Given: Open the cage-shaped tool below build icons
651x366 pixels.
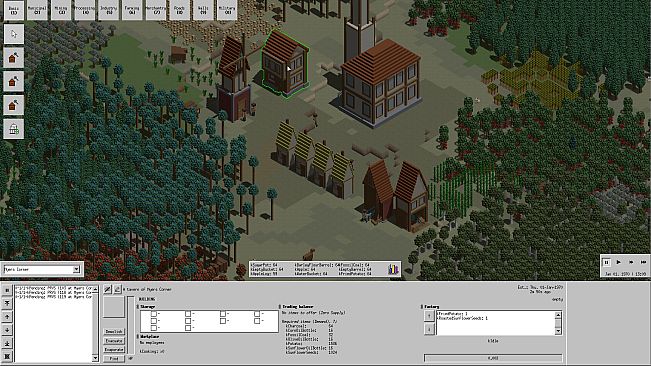Looking at the screenshot, I should [14, 129].
